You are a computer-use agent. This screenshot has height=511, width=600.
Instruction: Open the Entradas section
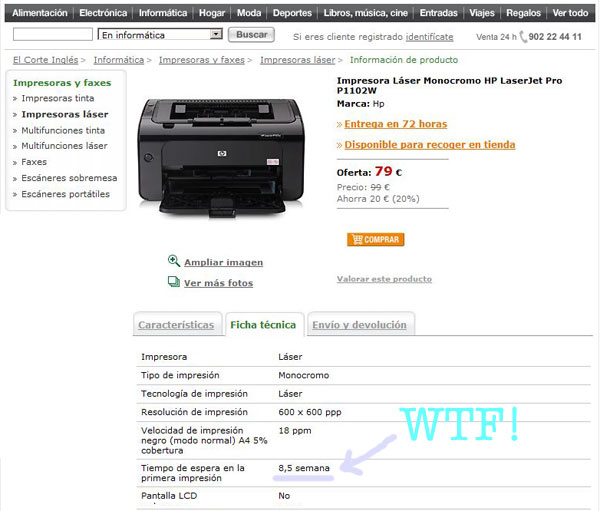coord(439,13)
